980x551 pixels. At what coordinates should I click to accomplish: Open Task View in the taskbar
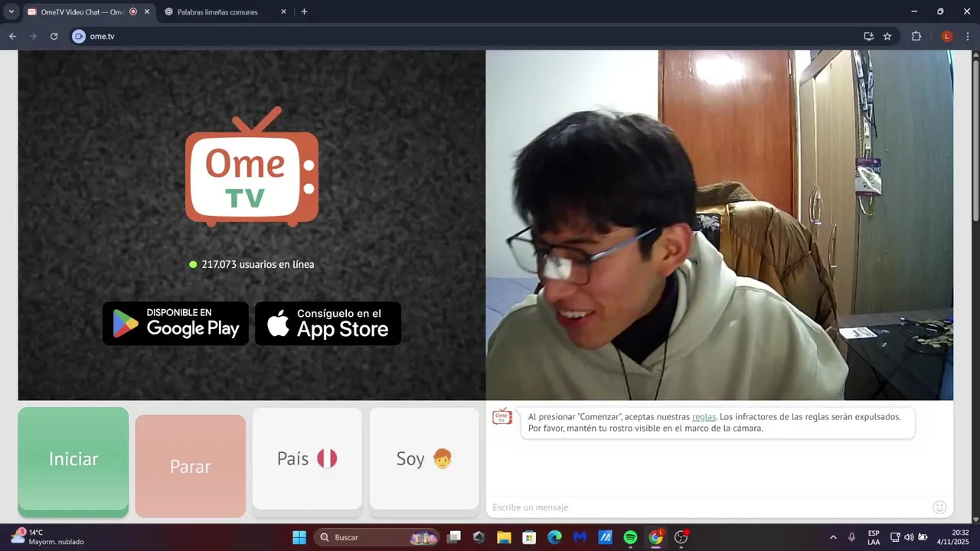coord(454,537)
